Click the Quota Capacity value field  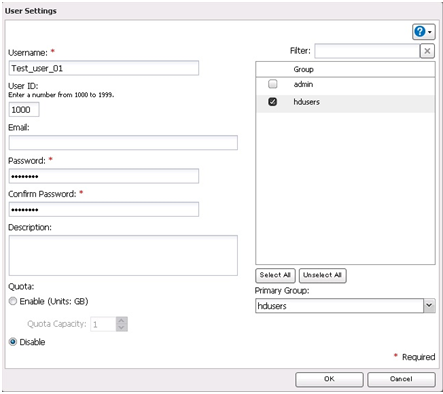pos(103,324)
